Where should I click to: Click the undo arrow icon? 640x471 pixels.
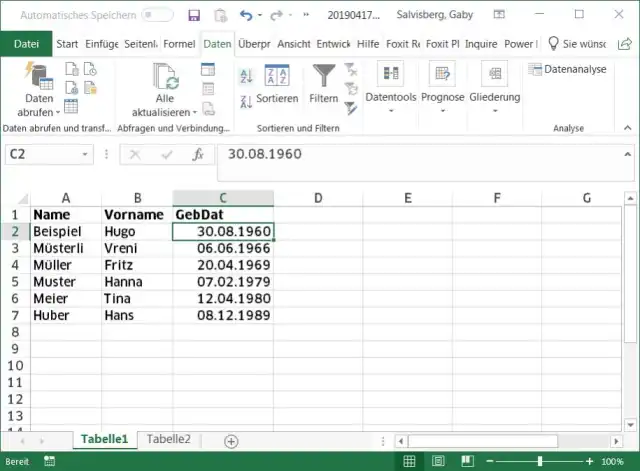pos(246,15)
